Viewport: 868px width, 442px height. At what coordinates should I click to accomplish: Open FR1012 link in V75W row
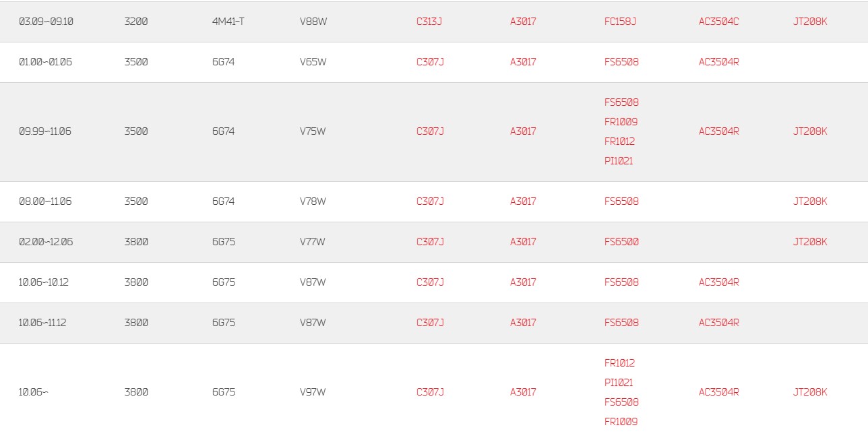pos(619,141)
